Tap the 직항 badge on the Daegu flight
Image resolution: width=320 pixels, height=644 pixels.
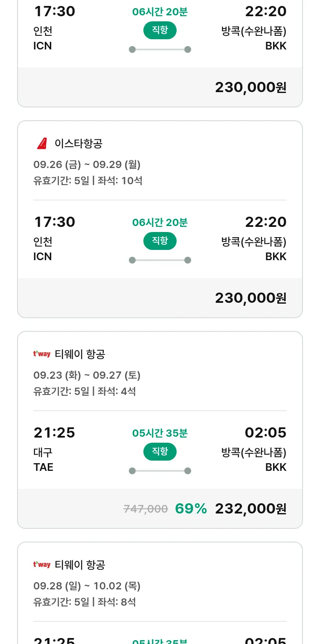click(x=160, y=452)
